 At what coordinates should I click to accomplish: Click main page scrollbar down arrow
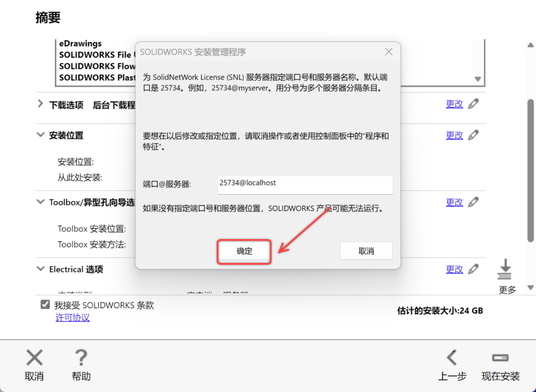pos(531,288)
